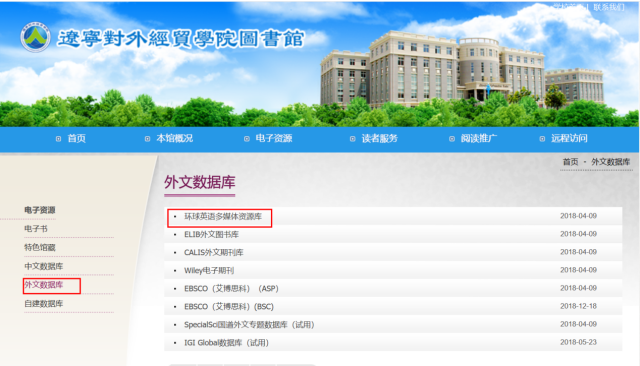Open the 环球英语多媒体资源库 database link
Image resolution: width=640 pixels, height=366 pixels.
pos(223,217)
